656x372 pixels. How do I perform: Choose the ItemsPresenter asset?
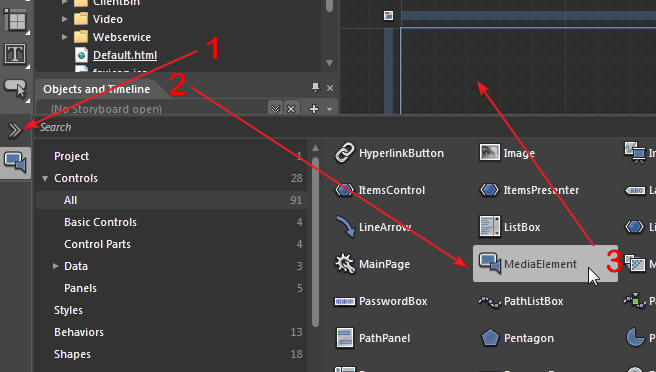coord(529,190)
